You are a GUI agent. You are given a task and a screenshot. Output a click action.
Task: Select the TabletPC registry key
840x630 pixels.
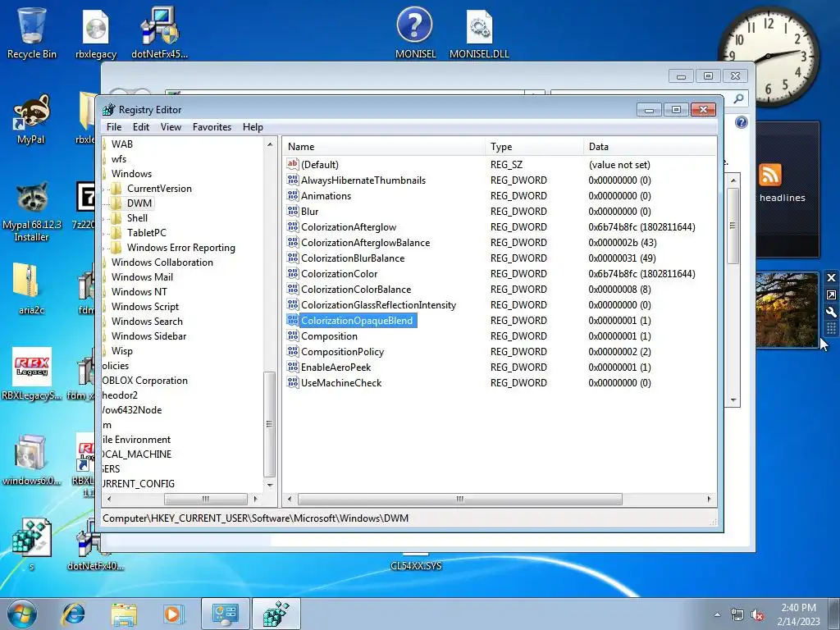point(147,232)
